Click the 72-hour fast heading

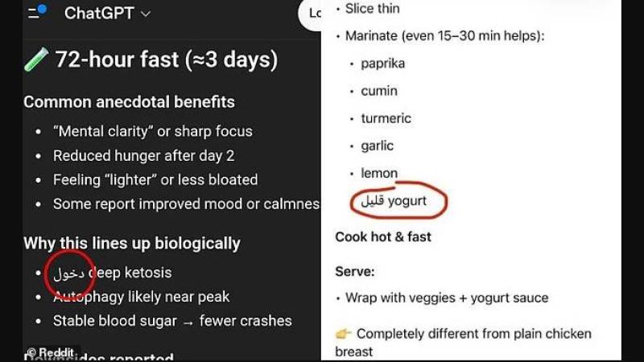[x=166, y=60]
